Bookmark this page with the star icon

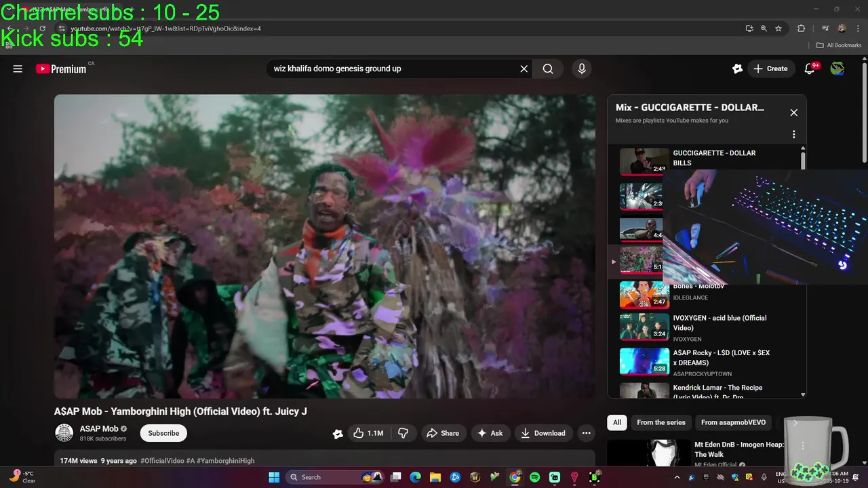point(778,28)
